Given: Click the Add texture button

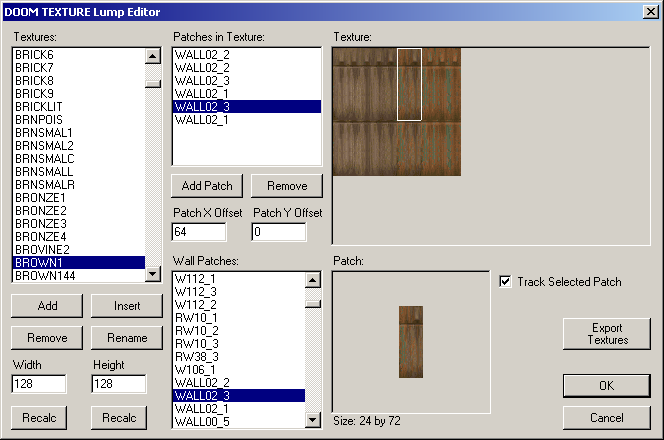Looking at the screenshot, I should pos(47,306).
